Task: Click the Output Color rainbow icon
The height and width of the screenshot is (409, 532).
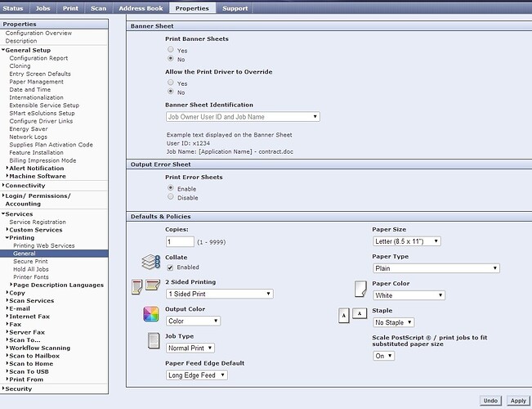Action: tap(151, 314)
